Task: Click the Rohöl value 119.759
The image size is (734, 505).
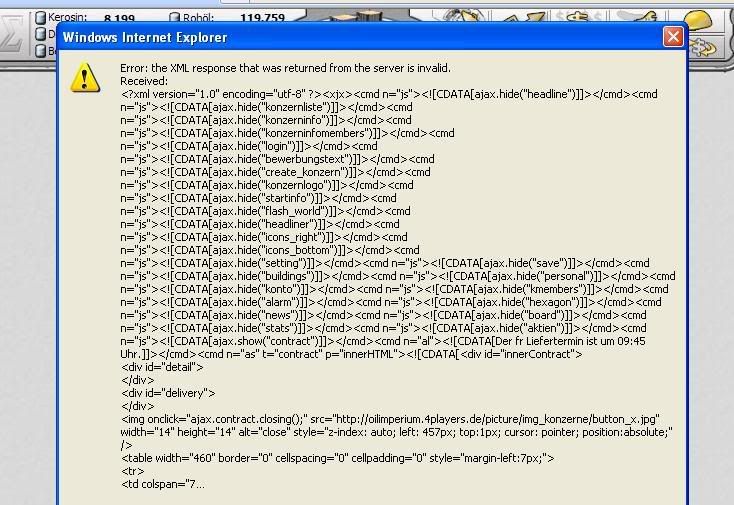Action: [x=263, y=18]
